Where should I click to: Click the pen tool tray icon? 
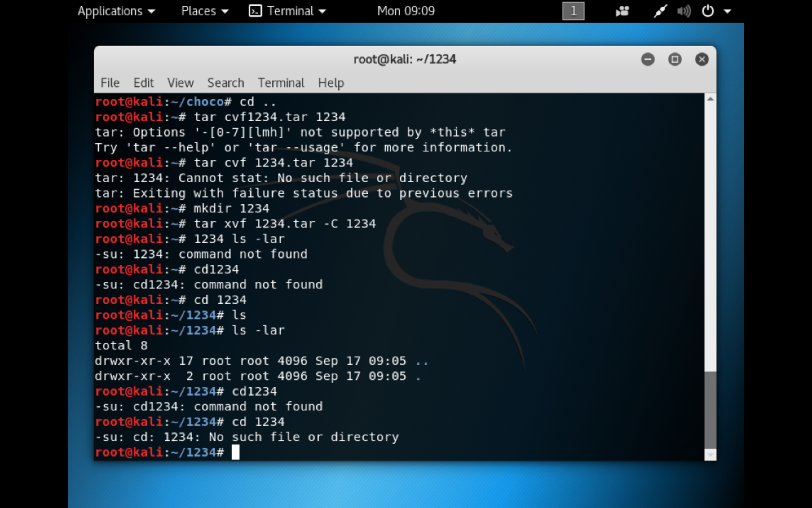pos(660,11)
